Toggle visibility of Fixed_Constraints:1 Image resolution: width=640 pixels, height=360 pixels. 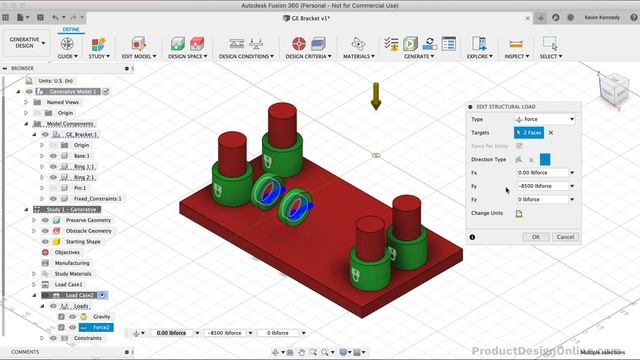pyautogui.click(x=53, y=199)
